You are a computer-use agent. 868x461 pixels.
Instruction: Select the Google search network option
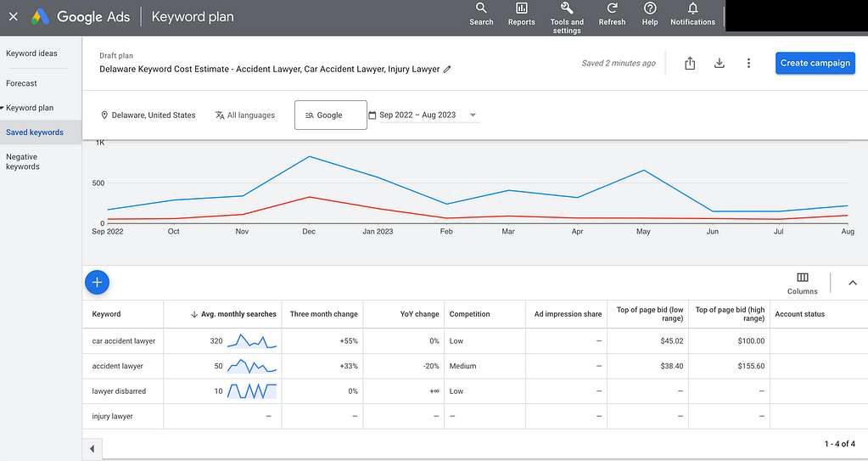(x=330, y=115)
